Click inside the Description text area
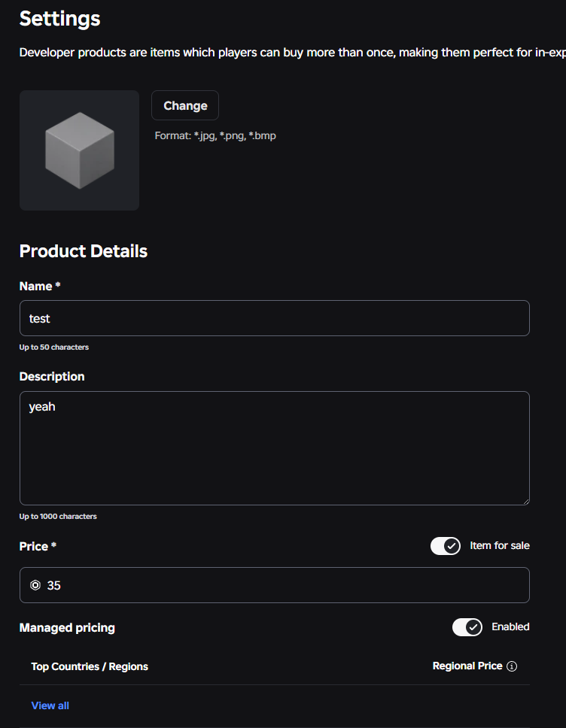The width and height of the screenshot is (566, 728). [x=275, y=448]
